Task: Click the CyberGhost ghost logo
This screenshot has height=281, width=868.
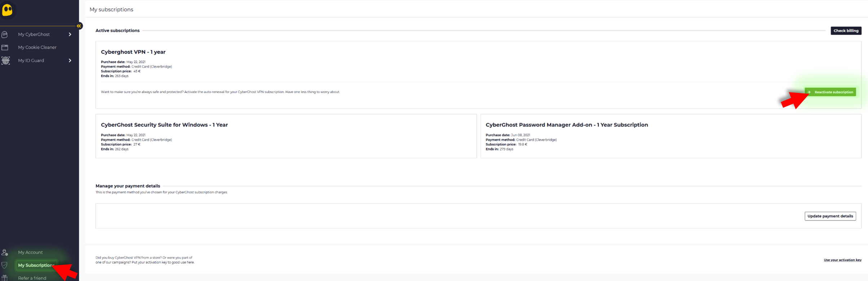Action: click(x=7, y=10)
